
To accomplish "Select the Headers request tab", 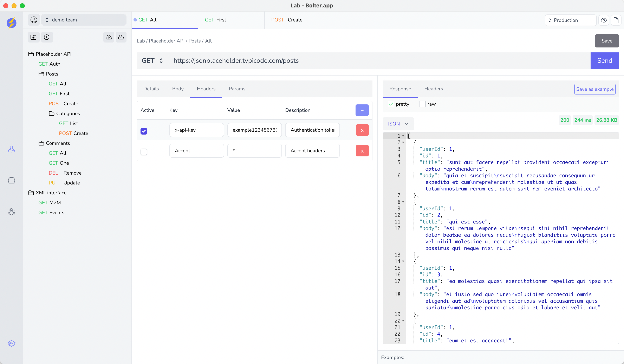I will [206, 89].
